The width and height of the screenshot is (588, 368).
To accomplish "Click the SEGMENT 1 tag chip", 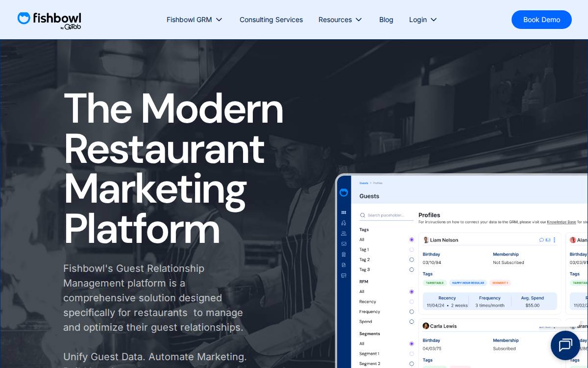I will tap(500, 283).
